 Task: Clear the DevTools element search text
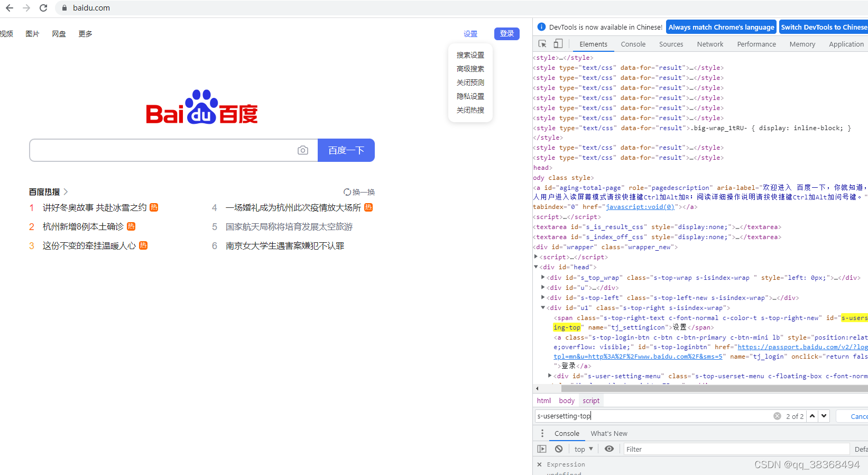click(x=777, y=416)
